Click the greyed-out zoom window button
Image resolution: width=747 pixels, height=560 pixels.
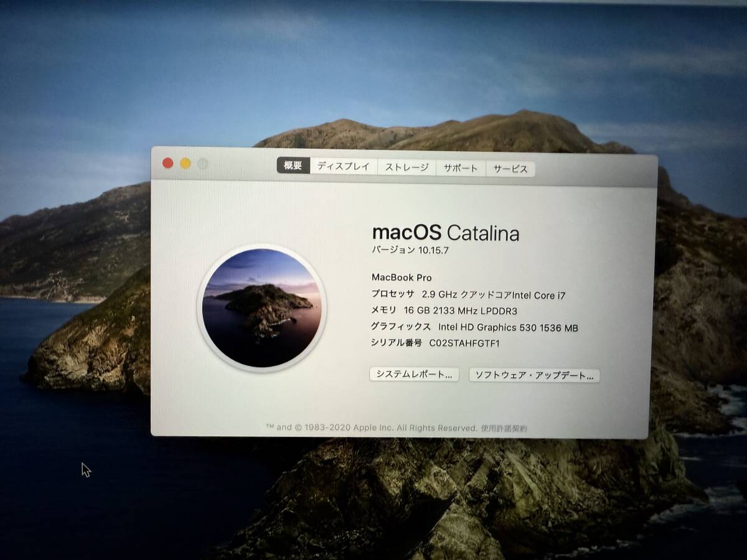pyautogui.click(x=202, y=164)
